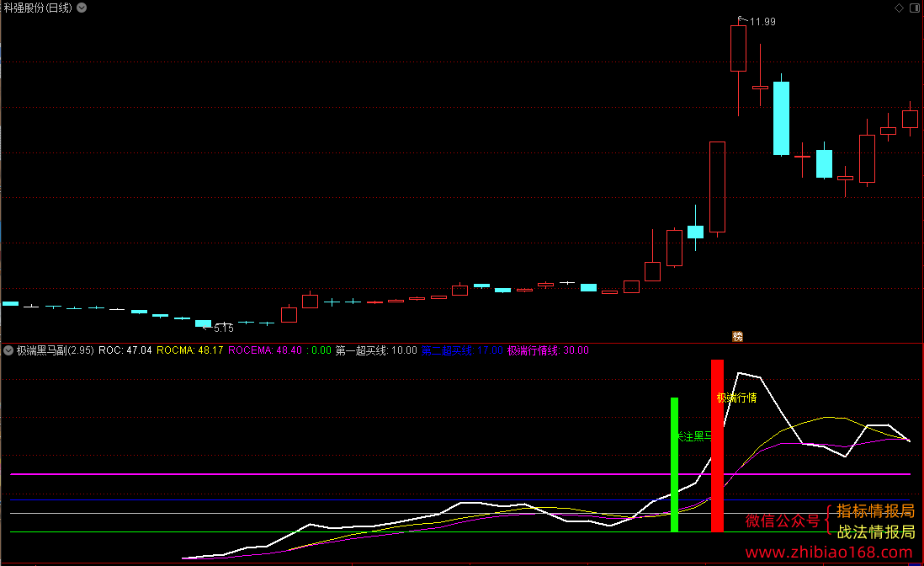Click the green 0.00 indicator value
Viewport: 924px width, 566px height.
321,350
